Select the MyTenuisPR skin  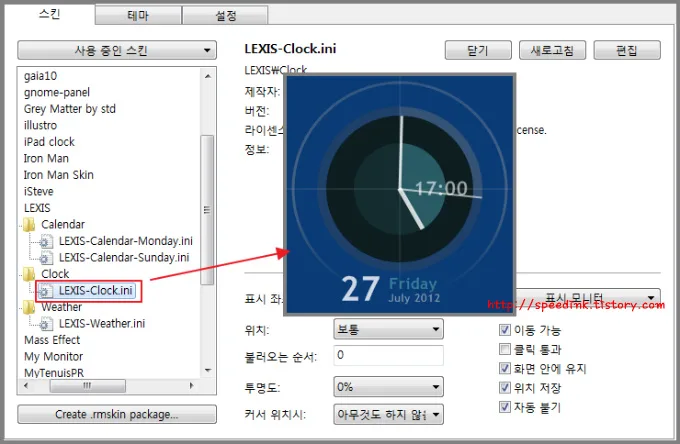tap(54, 372)
